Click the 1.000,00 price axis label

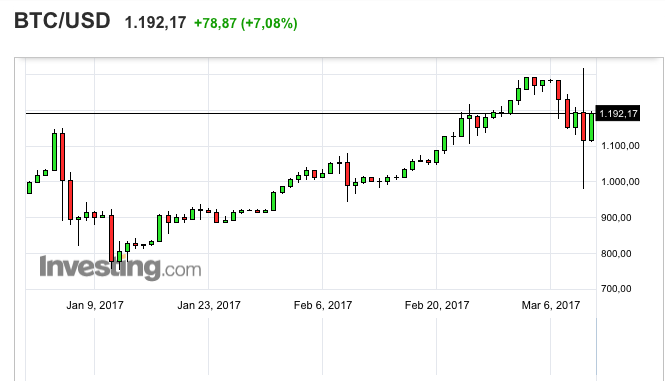(620, 182)
